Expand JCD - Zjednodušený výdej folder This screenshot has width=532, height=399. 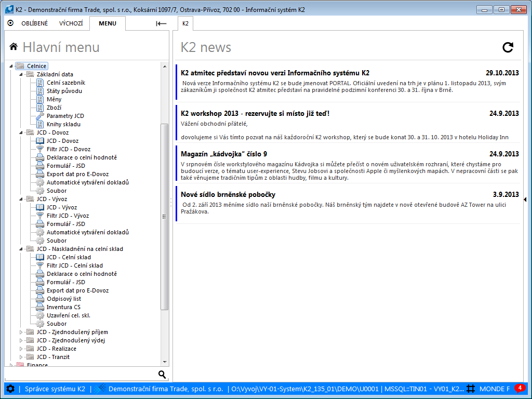(x=21, y=340)
